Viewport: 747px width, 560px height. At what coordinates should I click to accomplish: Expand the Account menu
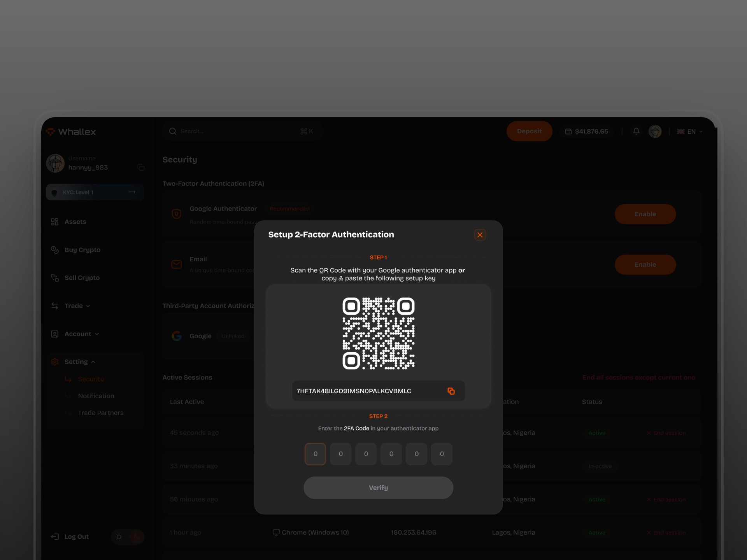78,334
